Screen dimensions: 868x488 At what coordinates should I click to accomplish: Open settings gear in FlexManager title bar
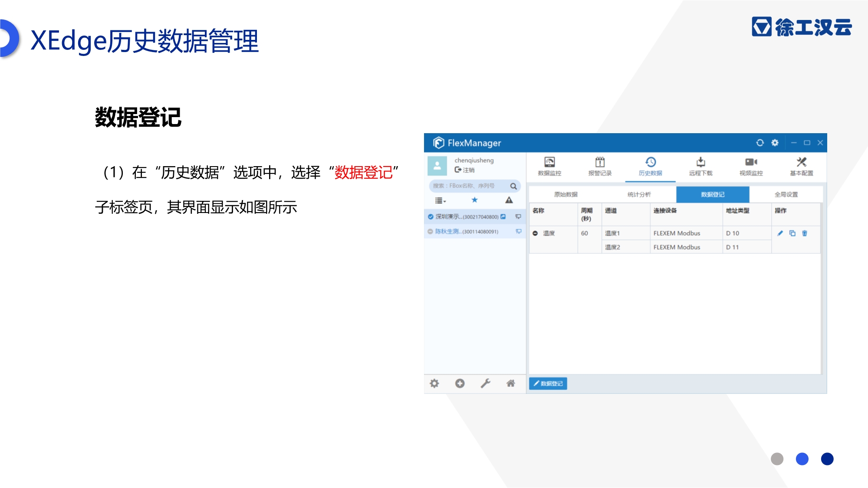tap(775, 143)
